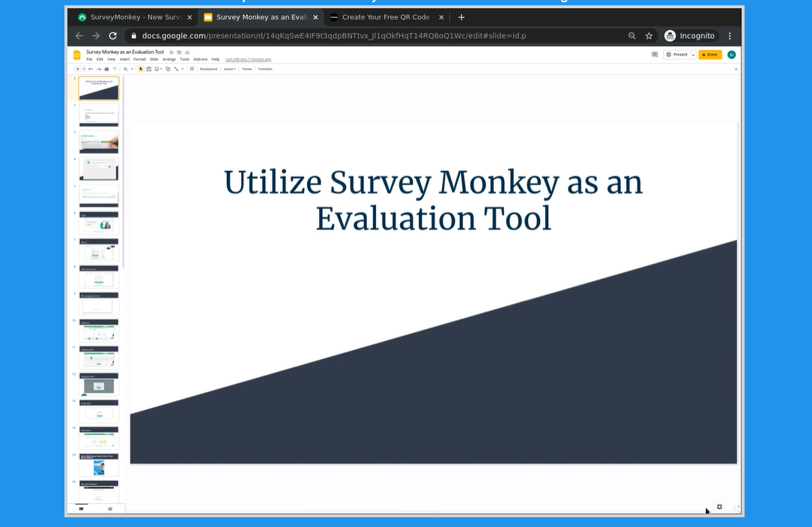Bookmark this page with the star

coord(649,36)
